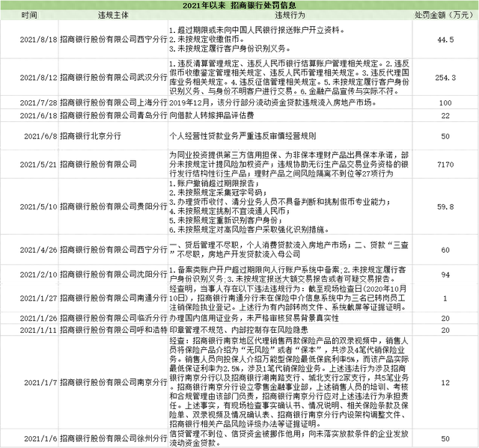Click the penalty amount 44.5
The height and width of the screenshot is (448, 479).
tap(445, 40)
